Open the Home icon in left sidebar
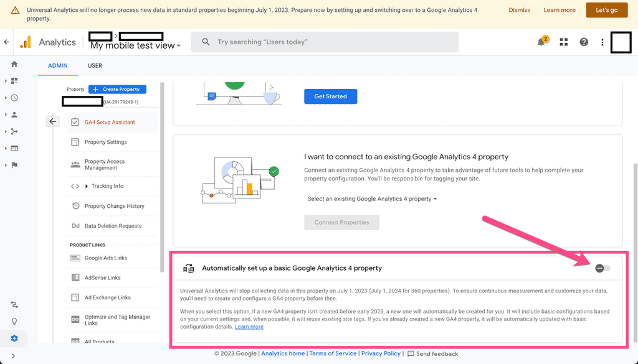 (14, 64)
